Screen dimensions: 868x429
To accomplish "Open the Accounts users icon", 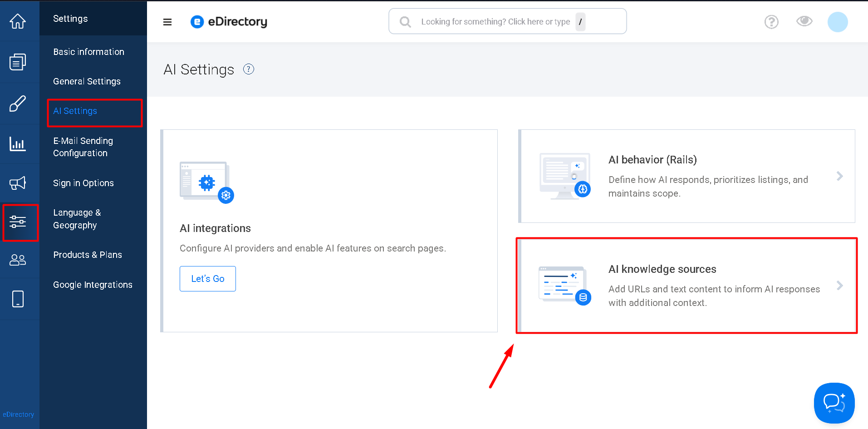I will click(x=18, y=260).
